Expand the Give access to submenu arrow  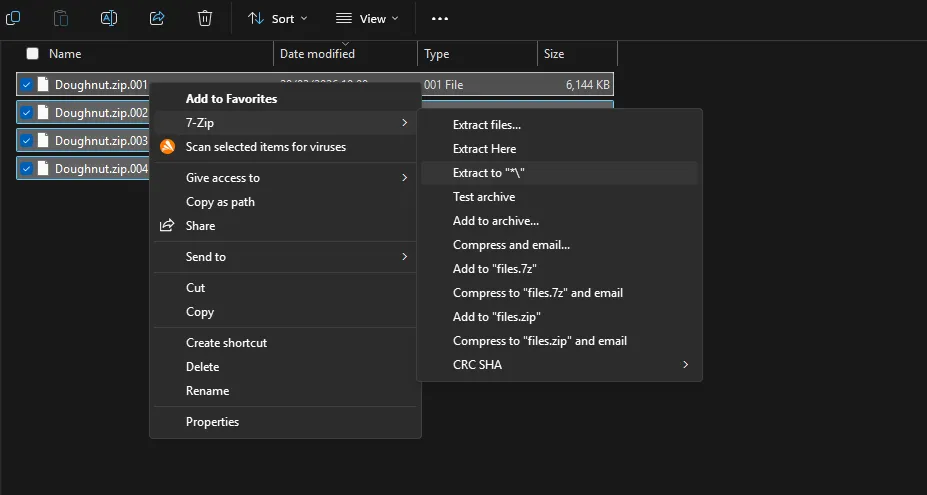(x=404, y=177)
